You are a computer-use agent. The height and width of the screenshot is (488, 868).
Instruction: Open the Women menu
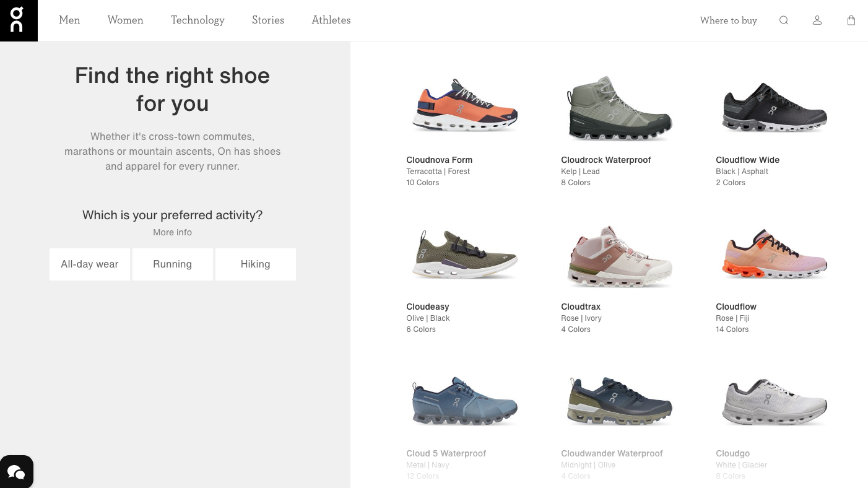pos(125,20)
